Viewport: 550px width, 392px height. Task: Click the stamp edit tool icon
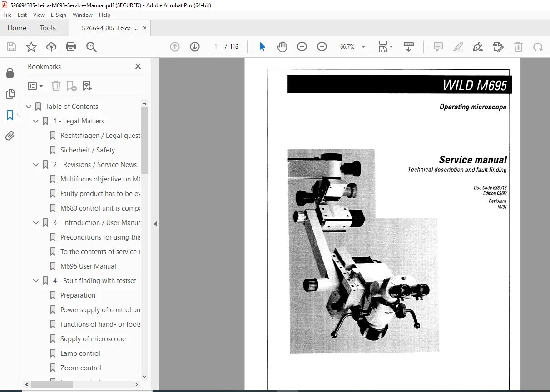click(498, 47)
